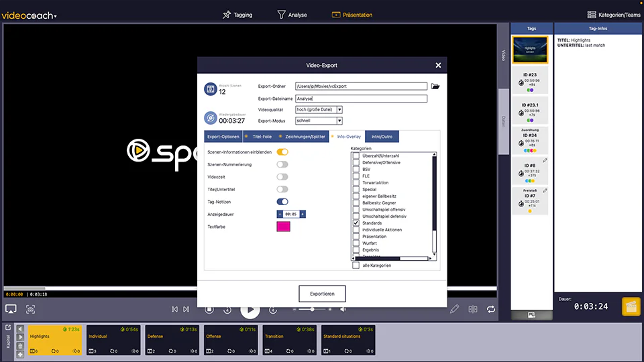Jump to previous scene icon
Viewport: 644px width, 362px height.
pos(174,309)
